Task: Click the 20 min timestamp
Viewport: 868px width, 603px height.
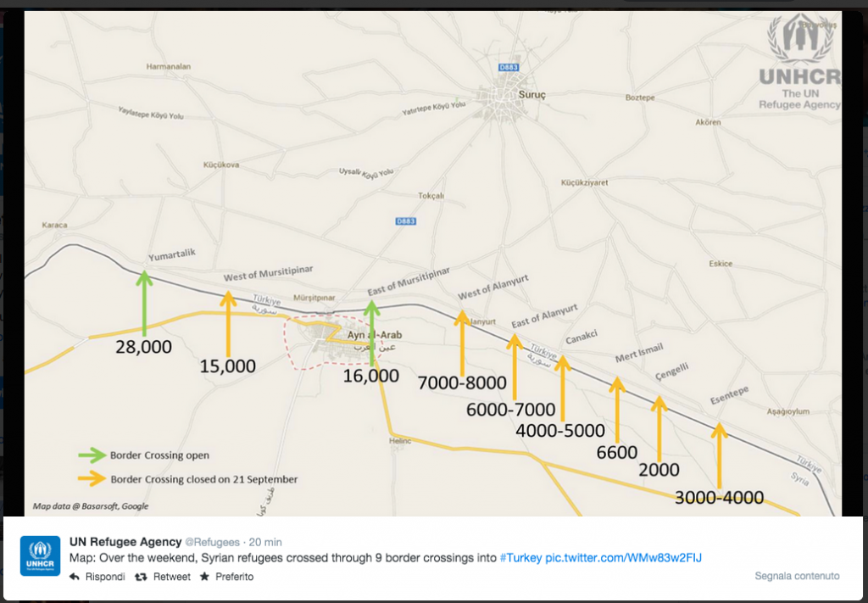Action: [265, 542]
